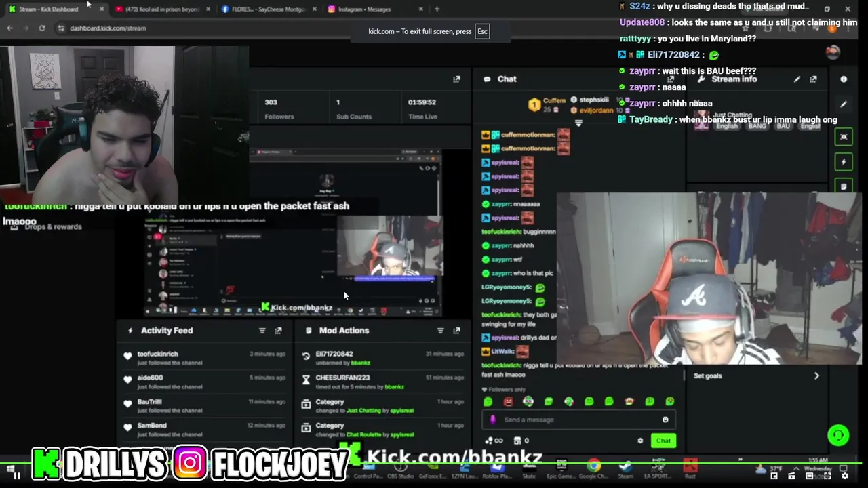Image resolution: width=868 pixels, height=488 pixels.
Task: Click the shop icon showing 0
Action: click(x=521, y=441)
